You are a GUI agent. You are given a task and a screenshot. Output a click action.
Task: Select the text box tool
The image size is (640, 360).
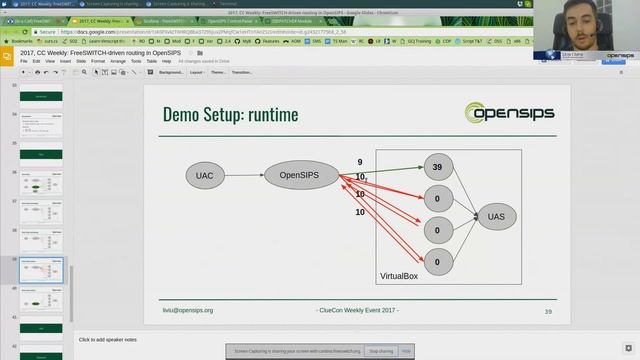(x=105, y=72)
